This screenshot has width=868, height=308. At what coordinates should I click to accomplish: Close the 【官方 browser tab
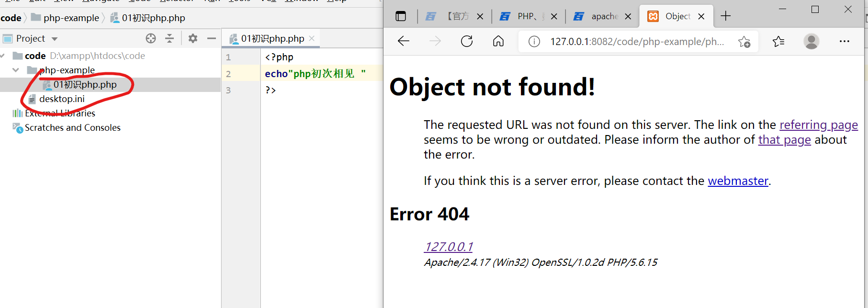point(480,16)
